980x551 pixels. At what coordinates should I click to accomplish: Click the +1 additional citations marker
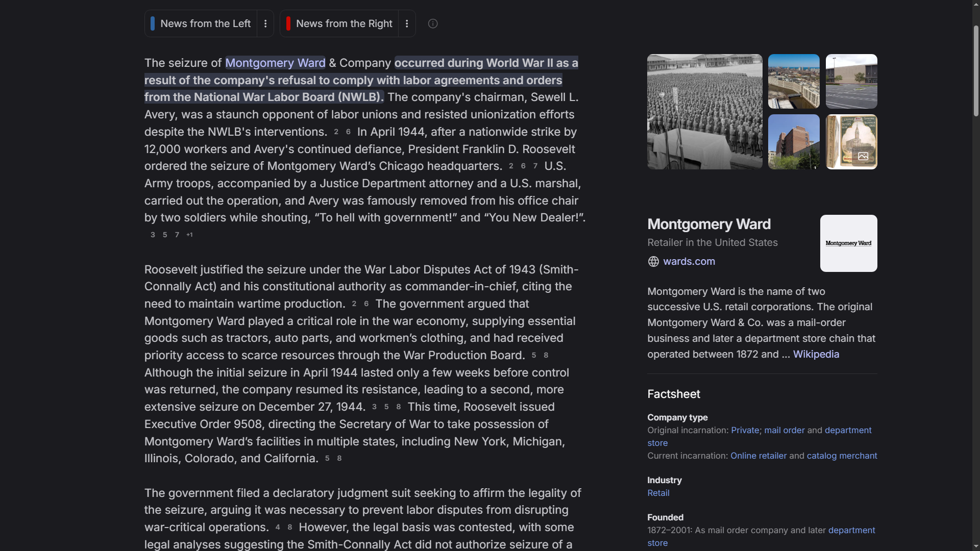pos(189,235)
